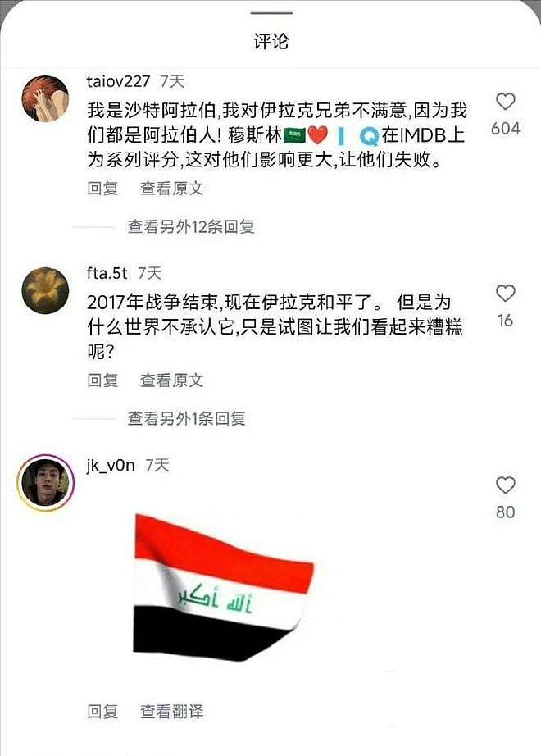Tap heart icon on jk_v0n's comment
This screenshot has width=541, height=756.
(505, 485)
